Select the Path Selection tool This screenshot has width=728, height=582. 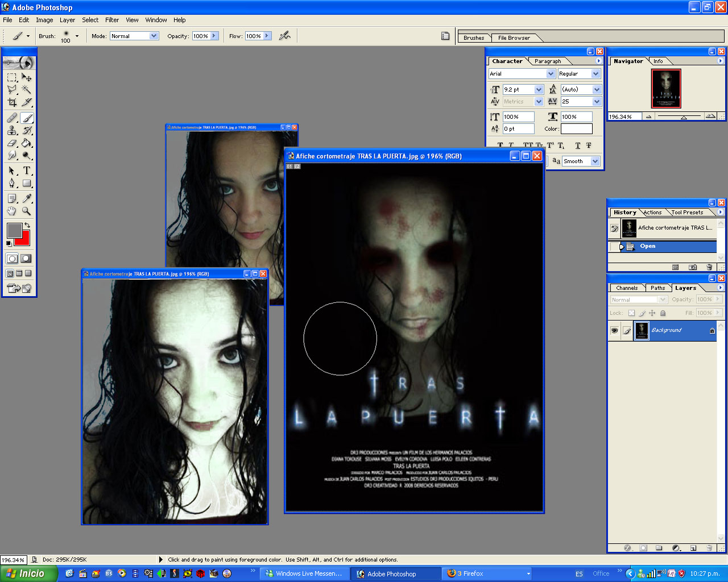(x=12, y=171)
